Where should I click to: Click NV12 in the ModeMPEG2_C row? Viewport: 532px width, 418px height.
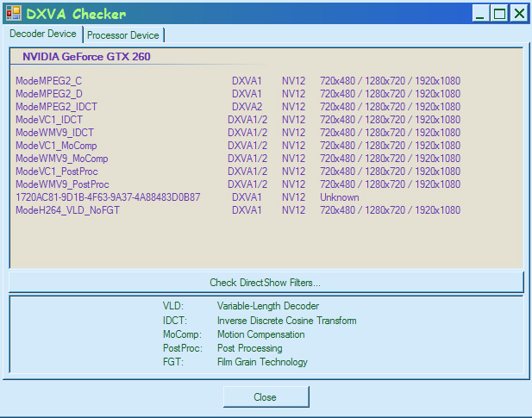pos(293,81)
